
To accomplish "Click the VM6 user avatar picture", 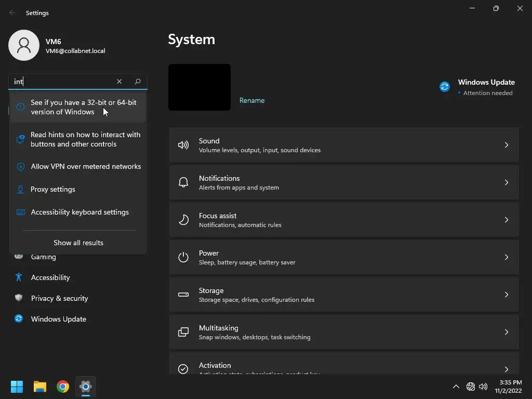I will click(24, 45).
